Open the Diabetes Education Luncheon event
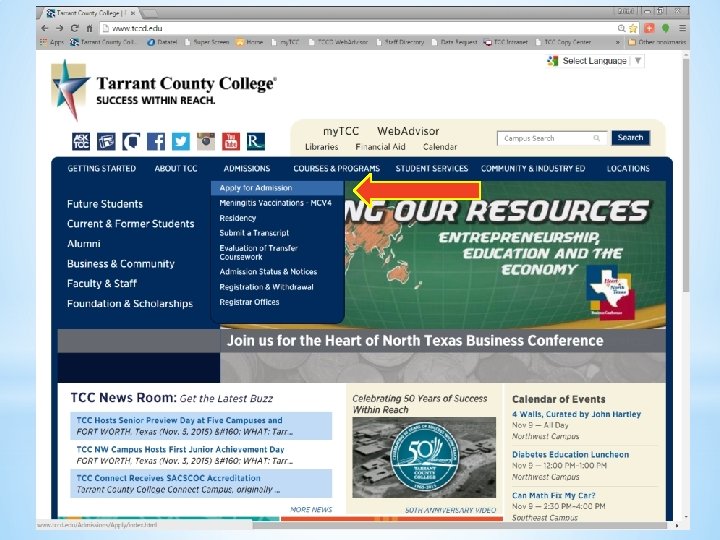Image resolution: width=720 pixels, height=540 pixels. click(x=570, y=455)
